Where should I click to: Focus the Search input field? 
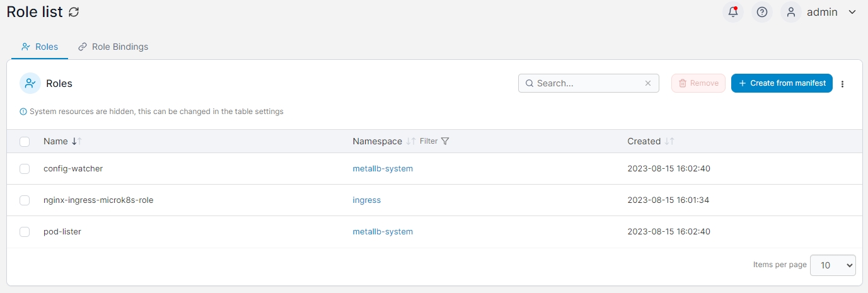pos(586,83)
